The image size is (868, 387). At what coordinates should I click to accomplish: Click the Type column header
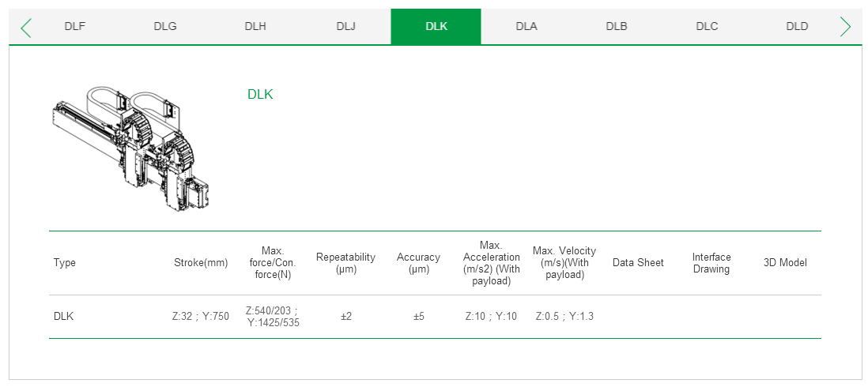click(65, 263)
